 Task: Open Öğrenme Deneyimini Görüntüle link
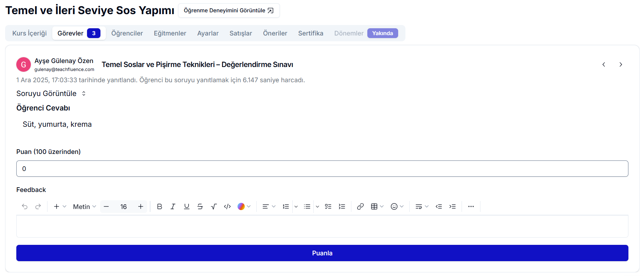click(228, 11)
